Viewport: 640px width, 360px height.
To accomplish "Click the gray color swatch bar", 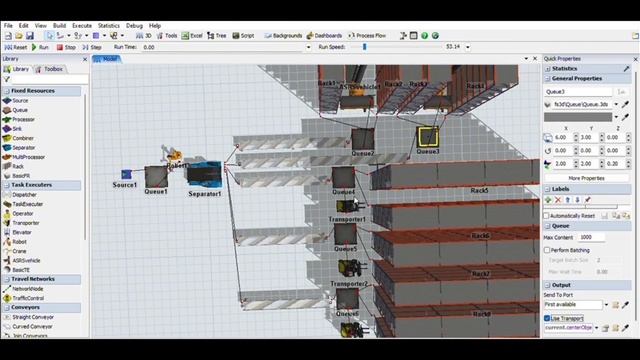I will pyautogui.click(x=578, y=117).
